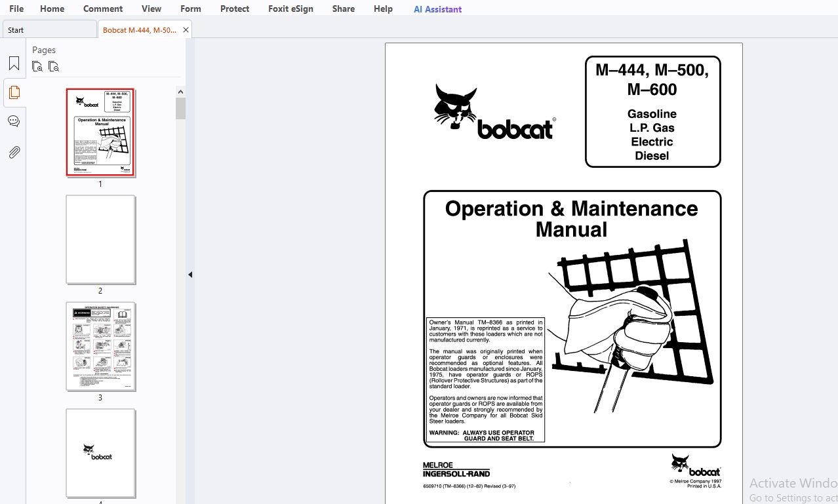The width and height of the screenshot is (838, 504).
Task: Select page 3 safety warnings thumbnail
Action: tap(100, 346)
